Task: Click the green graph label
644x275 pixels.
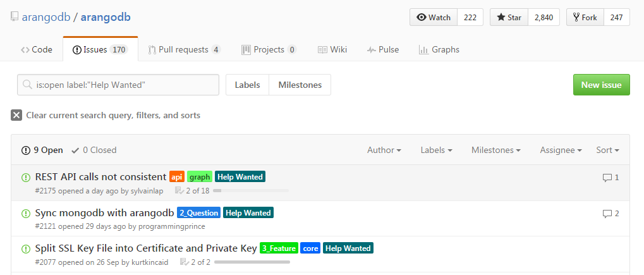Action: [200, 177]
